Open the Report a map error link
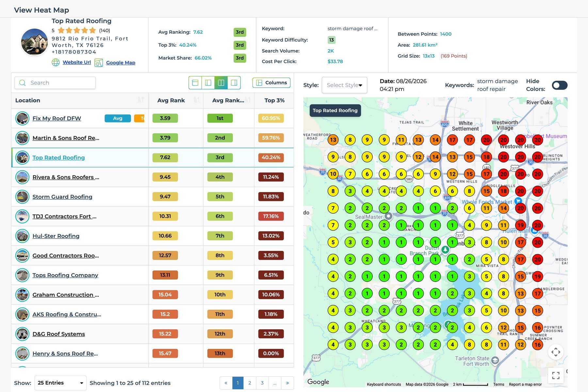Image resolution: width=588 pixels, height=392 pixels. [x=525, y=384]
